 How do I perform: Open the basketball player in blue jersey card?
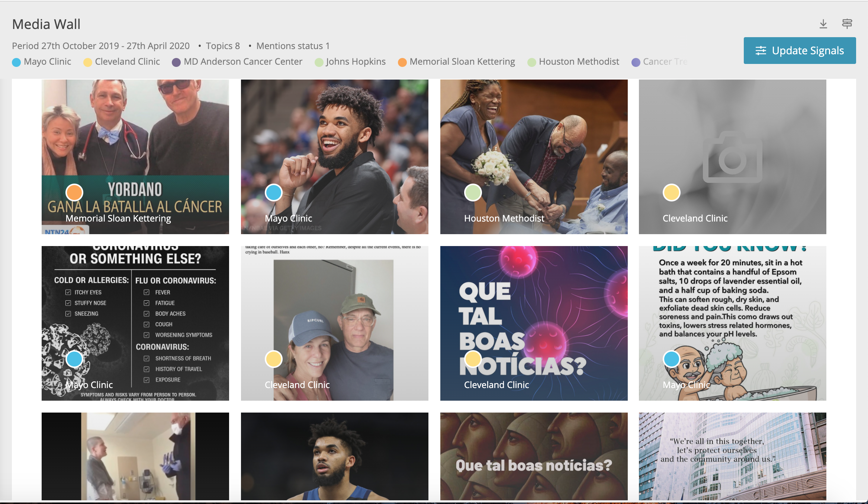(x=335, y=456)
